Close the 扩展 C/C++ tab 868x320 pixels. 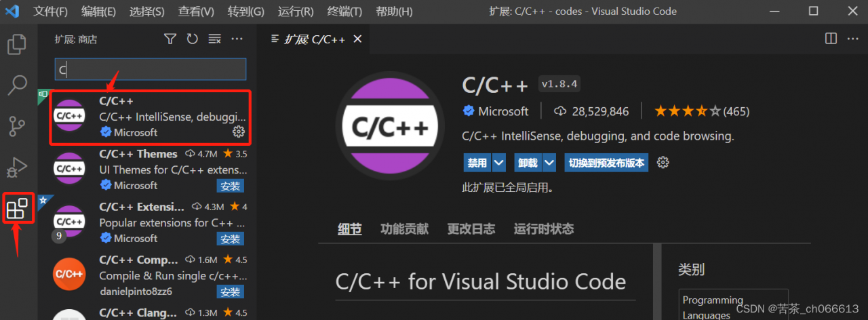357,39
